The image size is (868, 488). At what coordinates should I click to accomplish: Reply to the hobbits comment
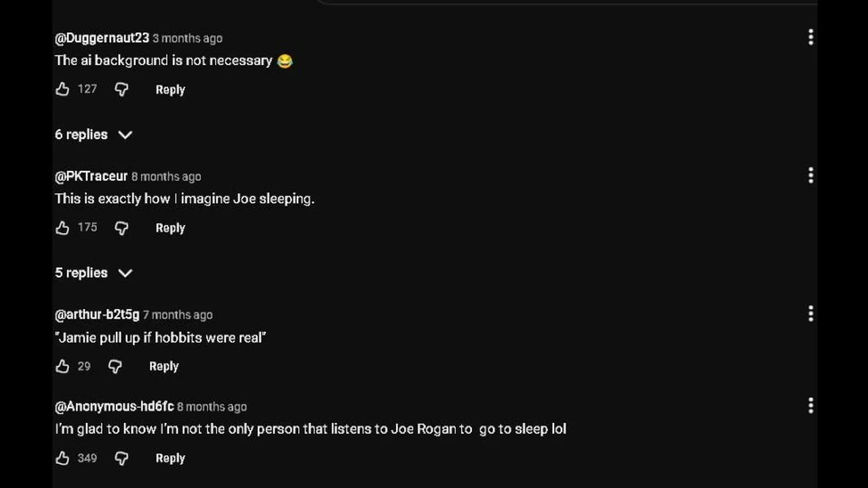[x=163, y=366]
